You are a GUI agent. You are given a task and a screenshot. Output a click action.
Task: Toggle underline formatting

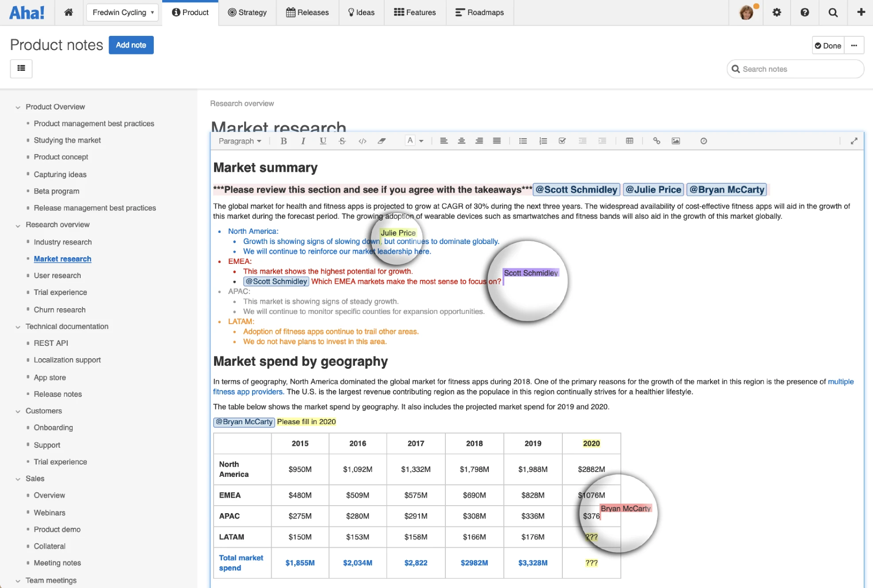(x=323, y=141)
